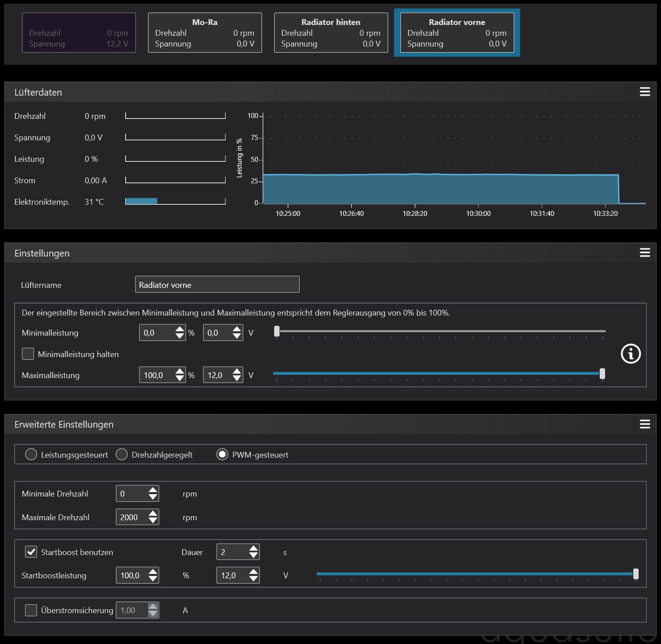
Task: Click the info icon beside power settings
Action: click(x=631, y=354)
